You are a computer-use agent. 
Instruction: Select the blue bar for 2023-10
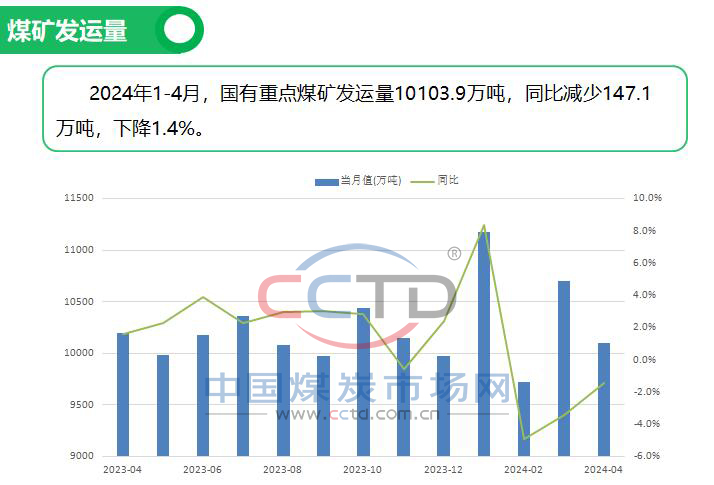pyautogui.click(x=363, y=382)
